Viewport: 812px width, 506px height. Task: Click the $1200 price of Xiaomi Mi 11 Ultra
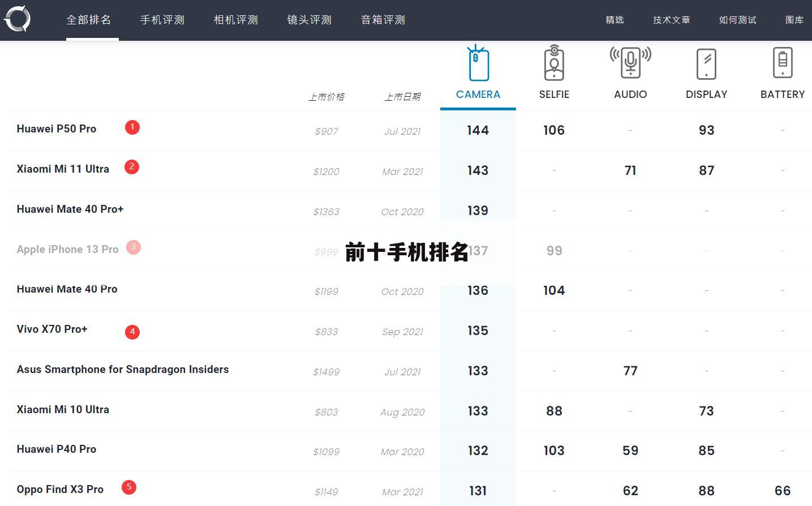point(326,171)
